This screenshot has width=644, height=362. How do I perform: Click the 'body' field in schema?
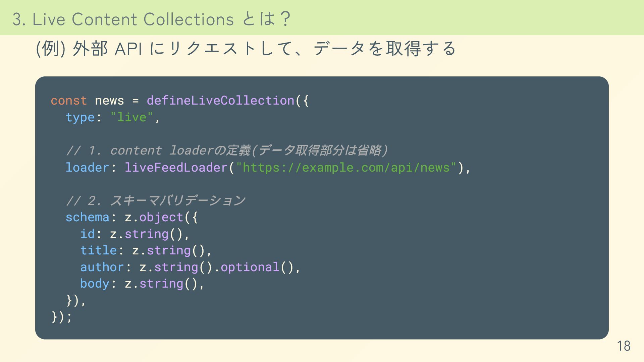(95, 284)
